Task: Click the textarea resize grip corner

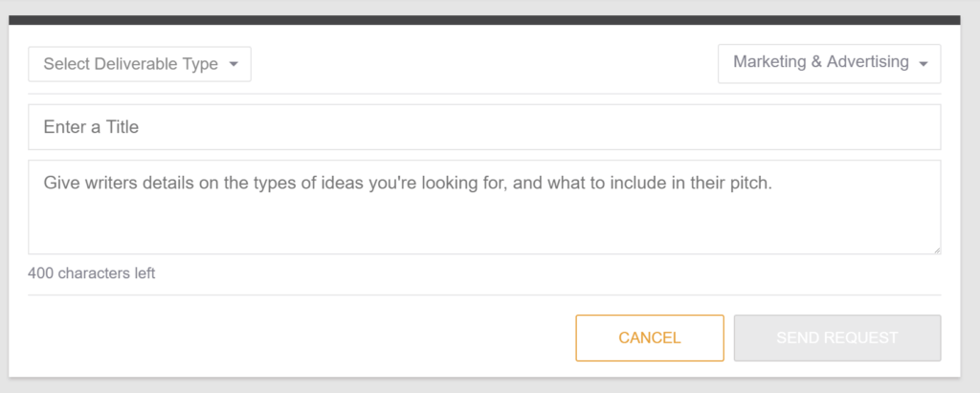Action: [935, 249]
